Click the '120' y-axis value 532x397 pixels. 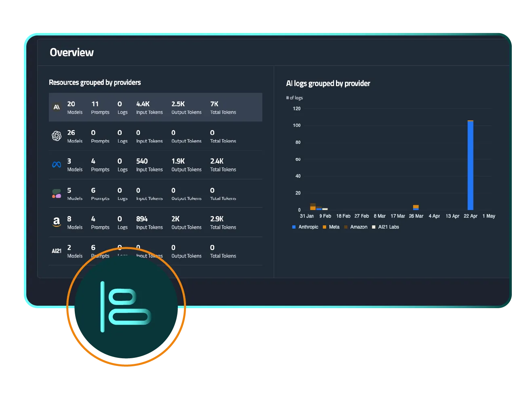pyautogui.click(x=297, y=109)
